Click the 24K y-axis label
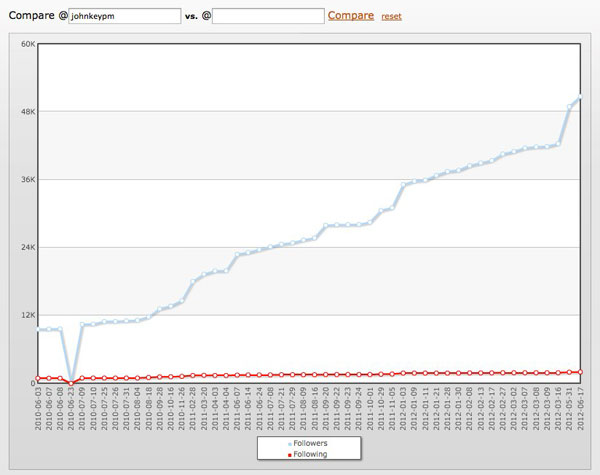This screenshot has width=600, height=475. (28, 247)
